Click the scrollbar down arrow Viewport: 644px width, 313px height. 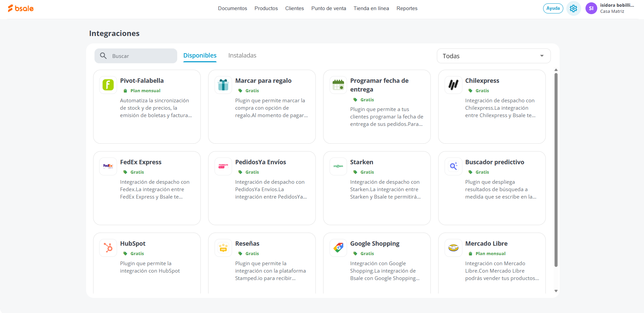(556, 291)
